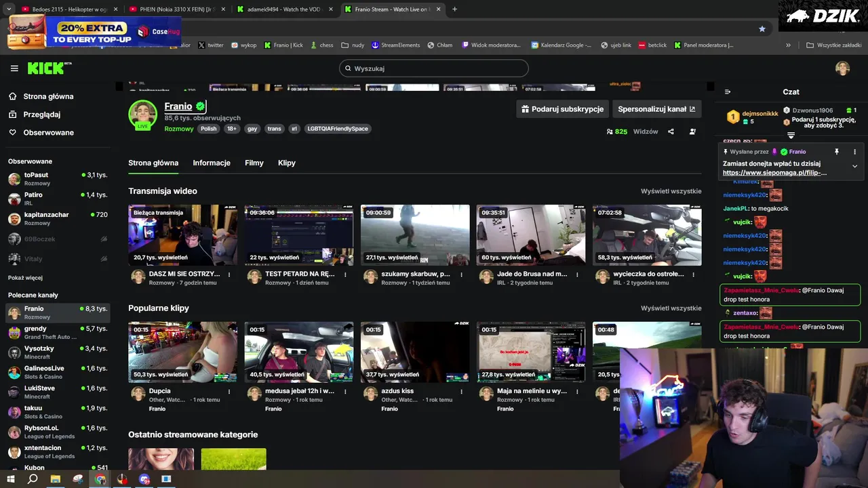
Task: Click the Polish tag
Action: tap(208, 129)
